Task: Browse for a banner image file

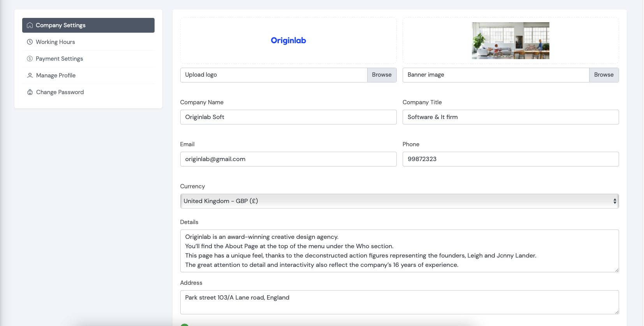Action: pos(604,75)
